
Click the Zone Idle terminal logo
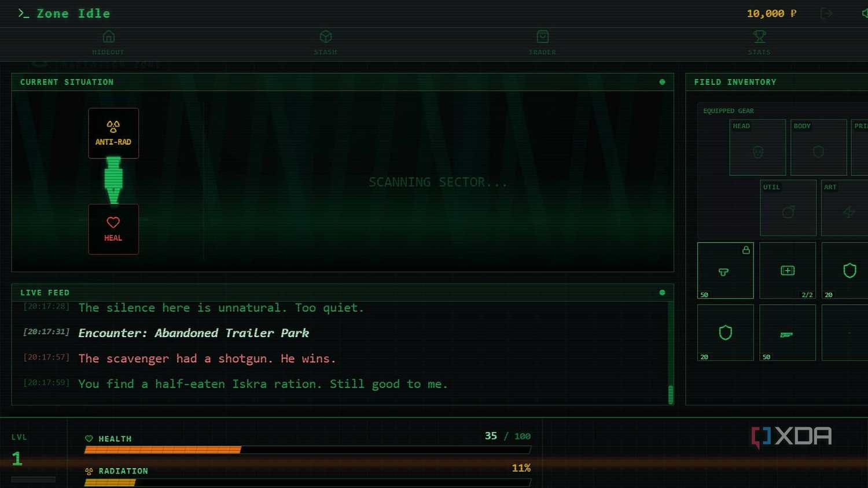tap(64, 13)
